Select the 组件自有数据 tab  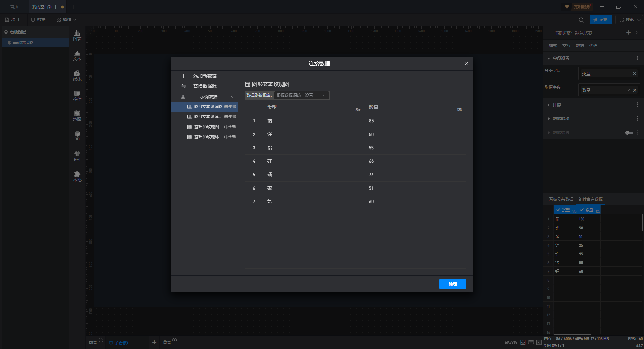591,199
